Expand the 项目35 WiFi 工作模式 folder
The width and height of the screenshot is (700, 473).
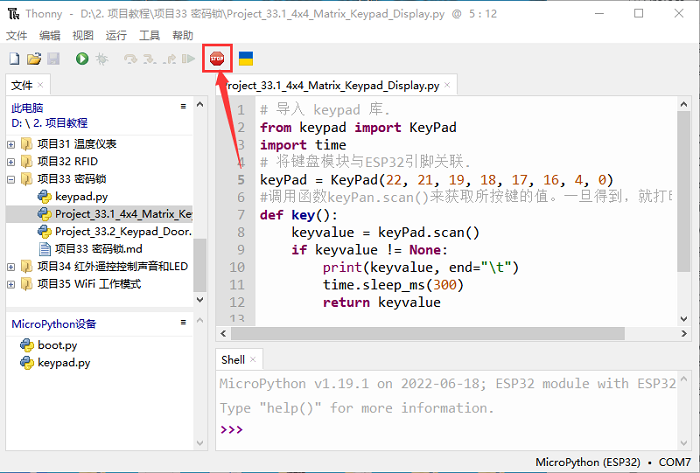tap(11, 284)
